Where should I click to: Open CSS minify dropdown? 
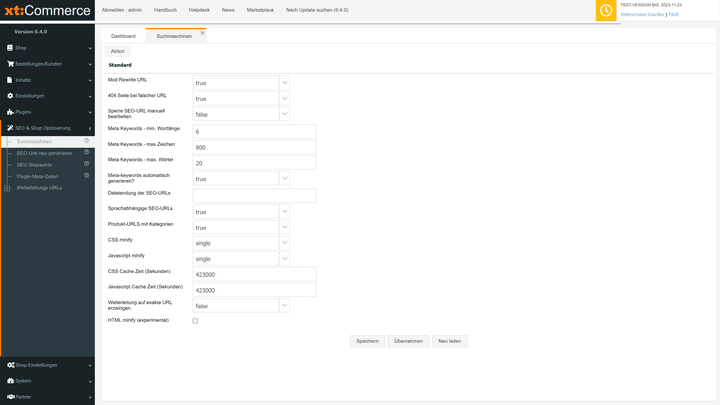click(x=284, y=243)
